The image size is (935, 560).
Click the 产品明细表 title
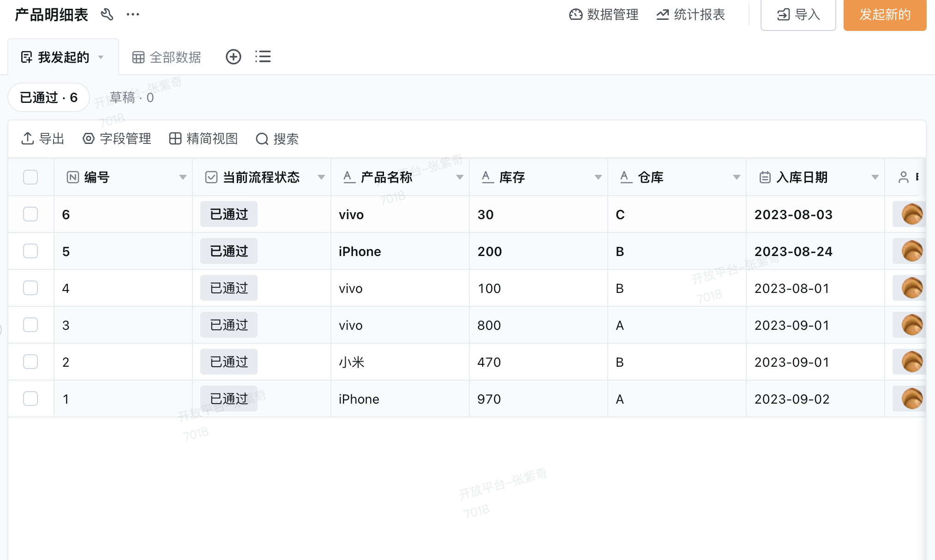click(x=51, y=15)
